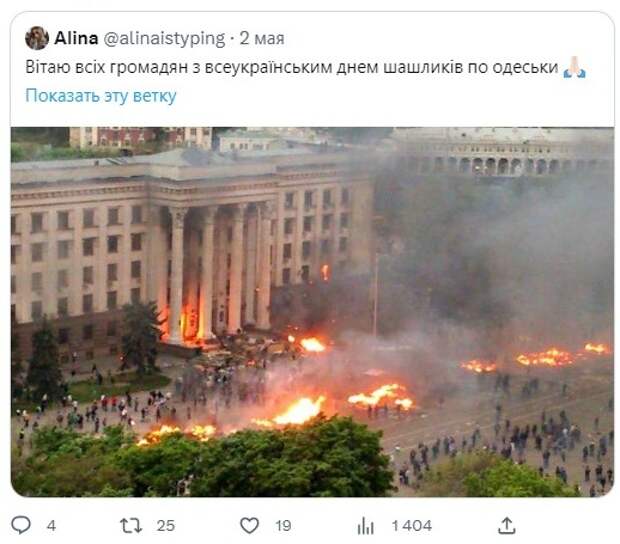Click the reply count number 4
This screenshot has height=544, width=620.
point(51,526)
